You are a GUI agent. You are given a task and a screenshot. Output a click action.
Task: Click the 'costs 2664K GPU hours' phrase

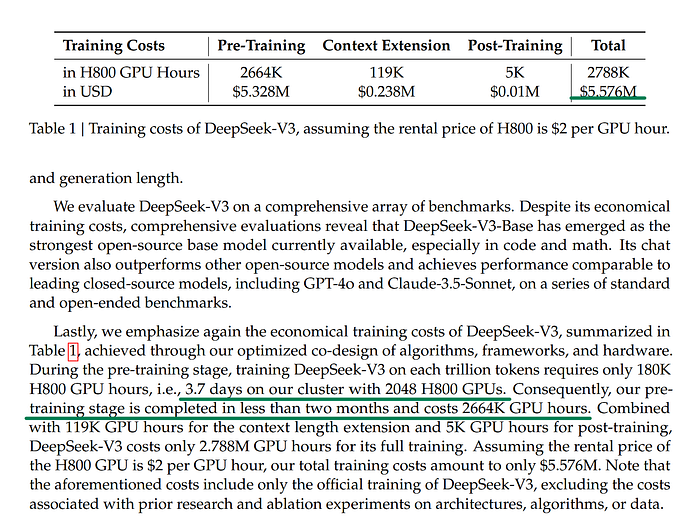click(x=507, y=408)
